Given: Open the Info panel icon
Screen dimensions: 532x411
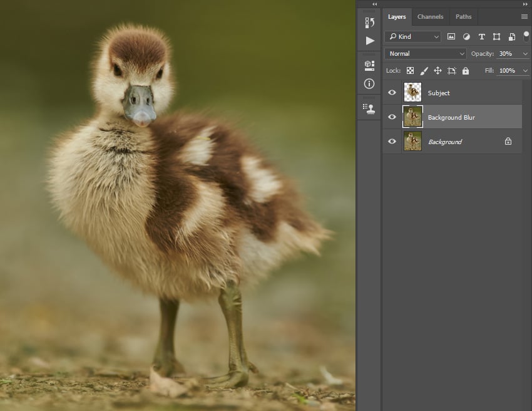Looking at the screenshot, I should pyautogui.click(x=369, y=83).
